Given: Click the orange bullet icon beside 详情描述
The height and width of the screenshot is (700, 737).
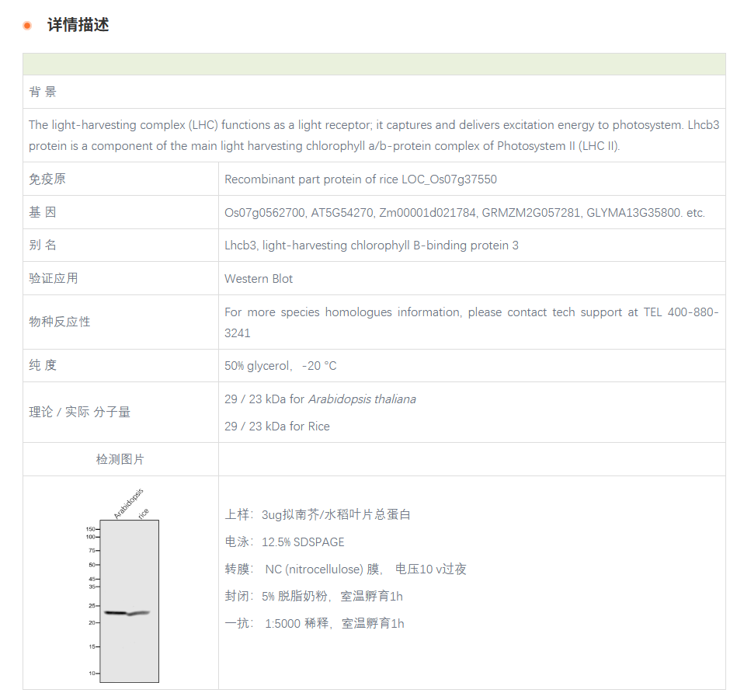Looking at the screenshot, I should point(27,24).
